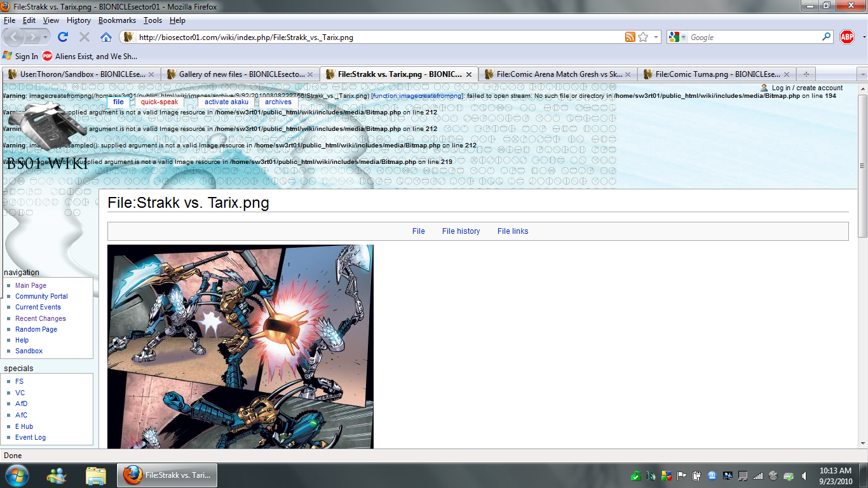Focus the Google search input field

(x=755, y=37)
